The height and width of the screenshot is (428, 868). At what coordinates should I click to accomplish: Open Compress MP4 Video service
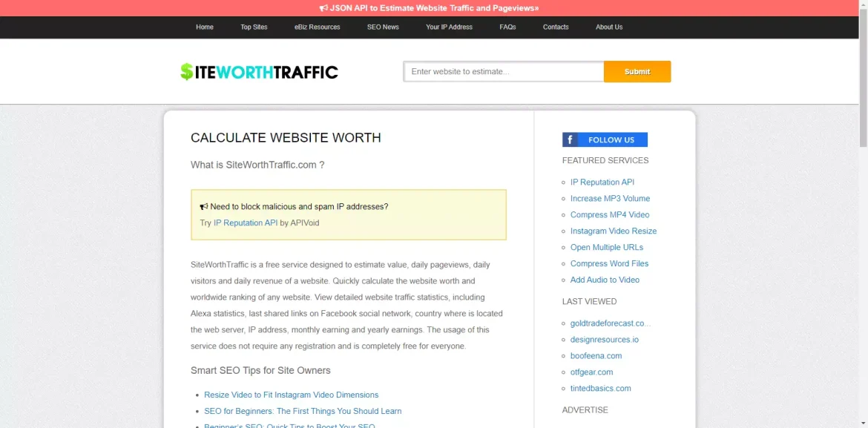(610, 215)
